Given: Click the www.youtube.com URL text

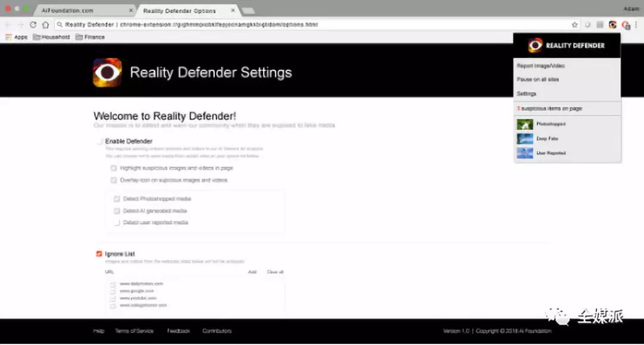Looking at the screenshot, I should [x=138, y=298].
